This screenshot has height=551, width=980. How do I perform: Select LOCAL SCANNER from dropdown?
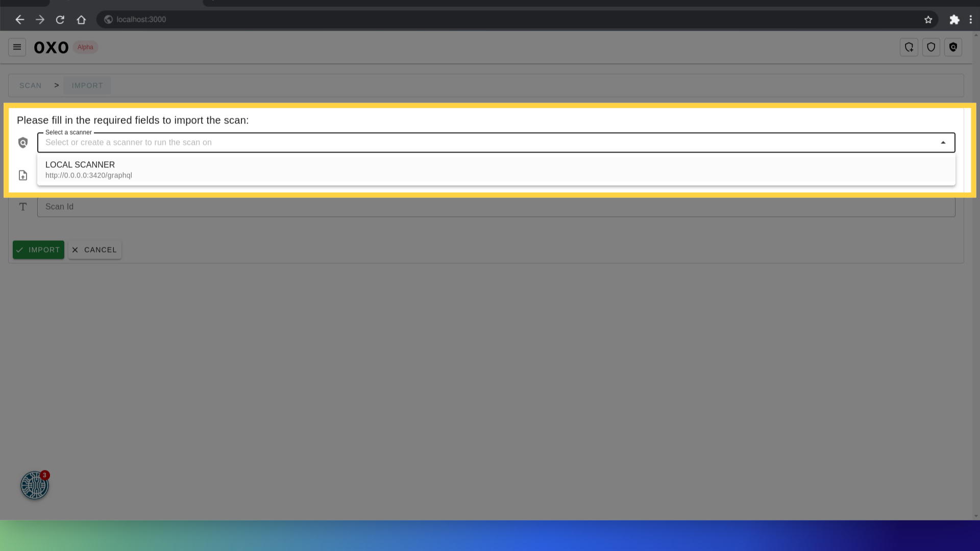coord(496,169)
